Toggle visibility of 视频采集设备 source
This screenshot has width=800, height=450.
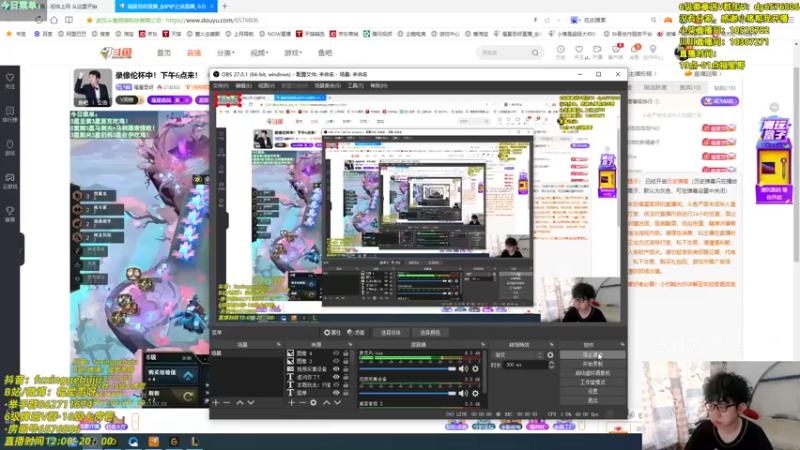pyautogui.click(x=336, y=369)
